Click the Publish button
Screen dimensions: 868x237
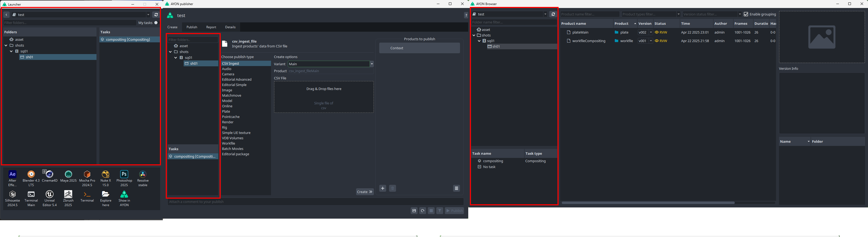click(x=454, y=211)
